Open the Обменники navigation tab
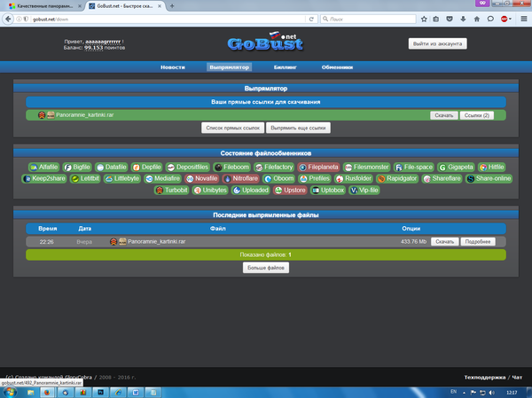 tap(338, 67)
